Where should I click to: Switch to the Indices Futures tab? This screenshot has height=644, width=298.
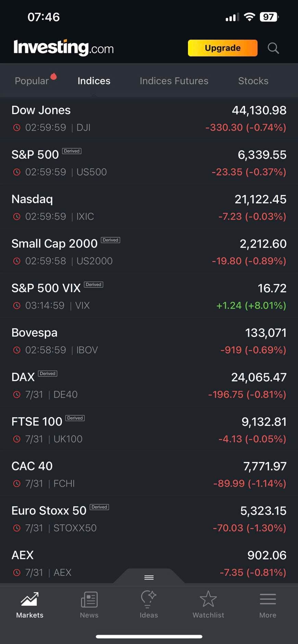(x=174, y=81)
